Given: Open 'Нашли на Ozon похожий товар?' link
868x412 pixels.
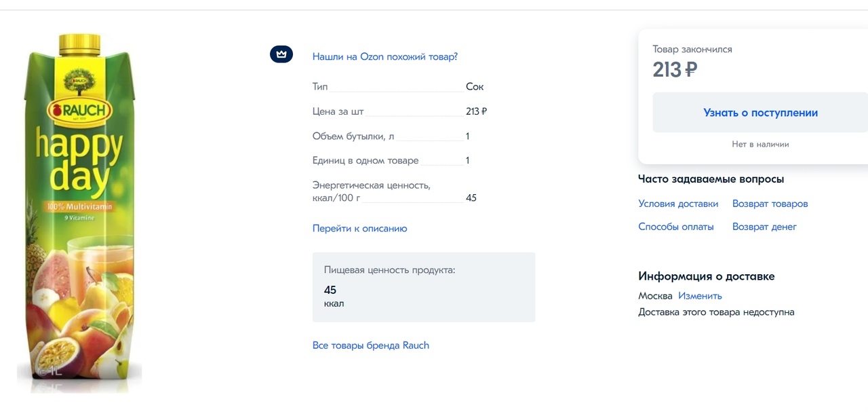Looking at the screenshot, I should (384, 57).
